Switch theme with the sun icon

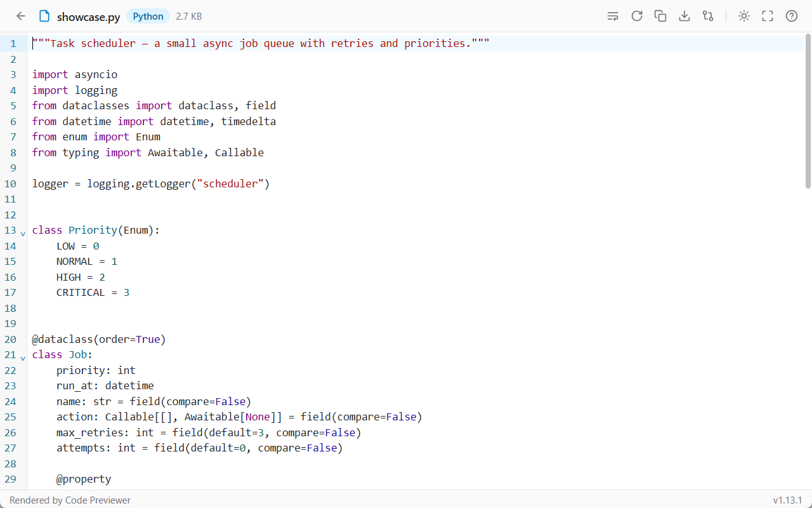click(x=744, y=17)
